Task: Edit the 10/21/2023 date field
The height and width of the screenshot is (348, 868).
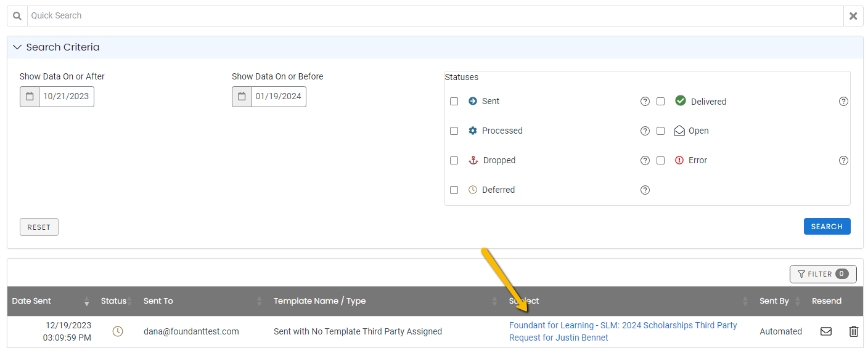Action: pyautogui.click(x=67, y=97)
